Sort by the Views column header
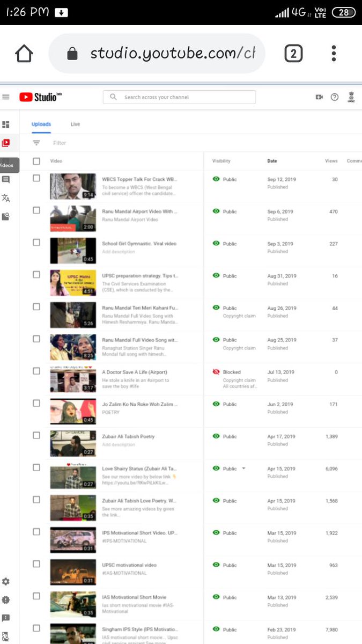The image size is (362, 644). coord(331,161)
